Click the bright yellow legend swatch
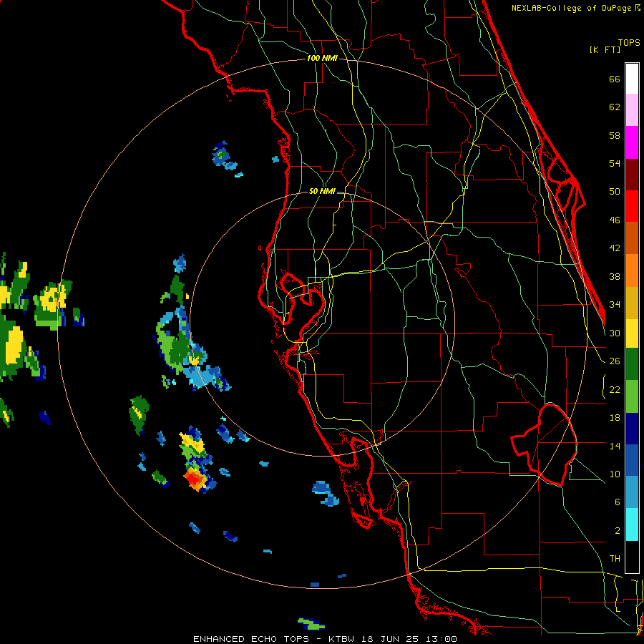 tap(632, 333)
